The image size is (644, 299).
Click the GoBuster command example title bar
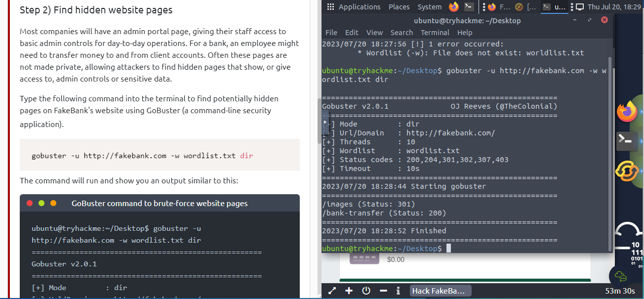pyautogui.click(x=160, y=203)
